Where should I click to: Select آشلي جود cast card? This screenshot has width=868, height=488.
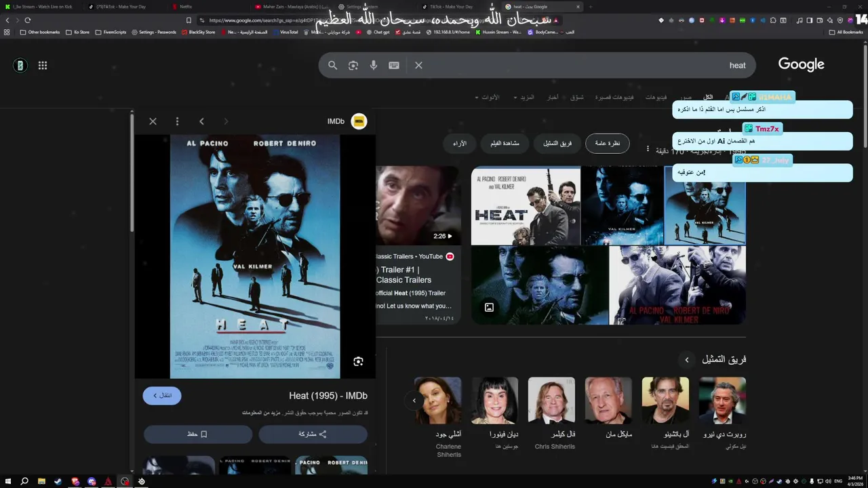[438, 417]
